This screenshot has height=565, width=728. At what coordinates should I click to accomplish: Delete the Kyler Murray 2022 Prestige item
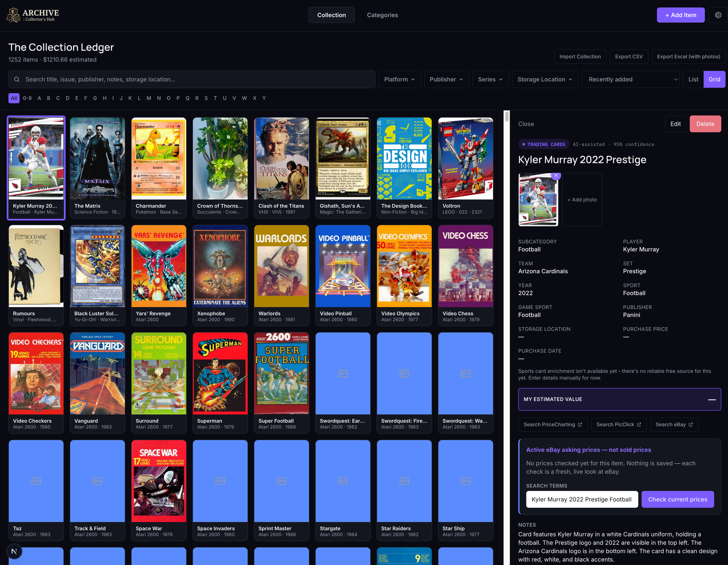pyautogui.click(x=705, y=124)
